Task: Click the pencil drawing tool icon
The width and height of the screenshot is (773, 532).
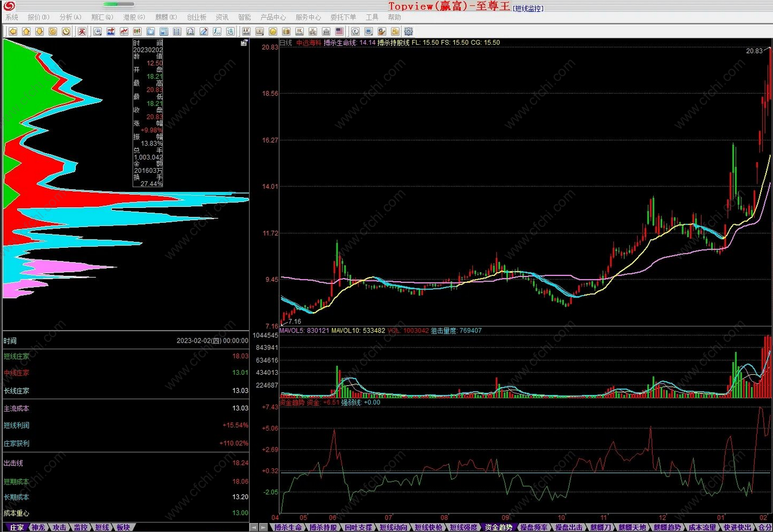Action: pos(203,31)
